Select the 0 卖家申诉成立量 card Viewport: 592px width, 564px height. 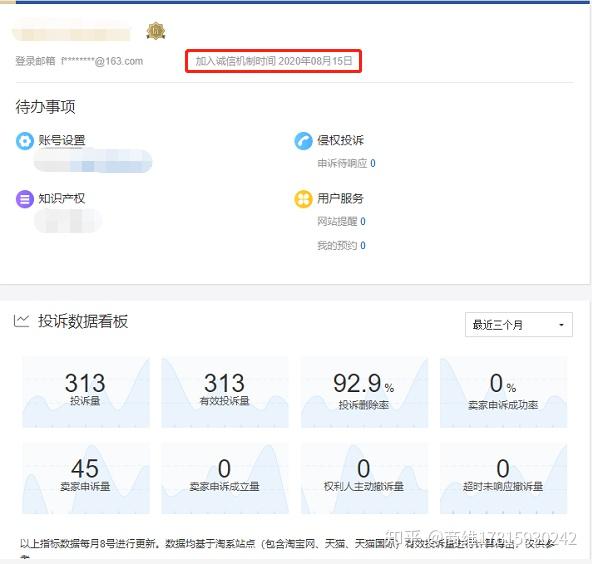pyautogui.click(x=225, y=479)
